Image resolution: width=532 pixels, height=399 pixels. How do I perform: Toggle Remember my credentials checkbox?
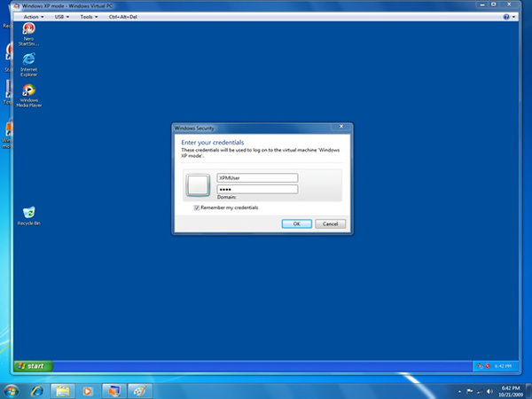pos(197,207)
